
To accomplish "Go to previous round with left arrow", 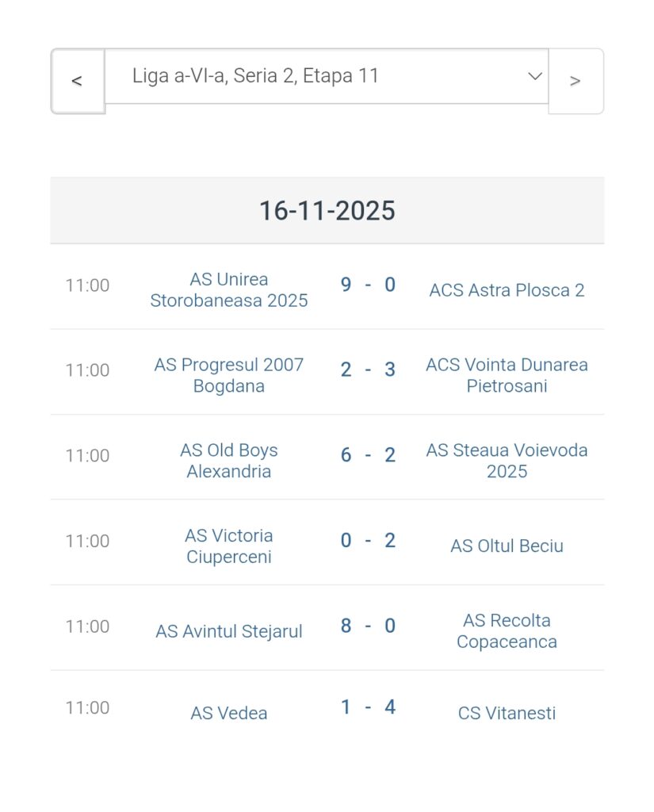I will pyautogui.click(x=77, y=81).
